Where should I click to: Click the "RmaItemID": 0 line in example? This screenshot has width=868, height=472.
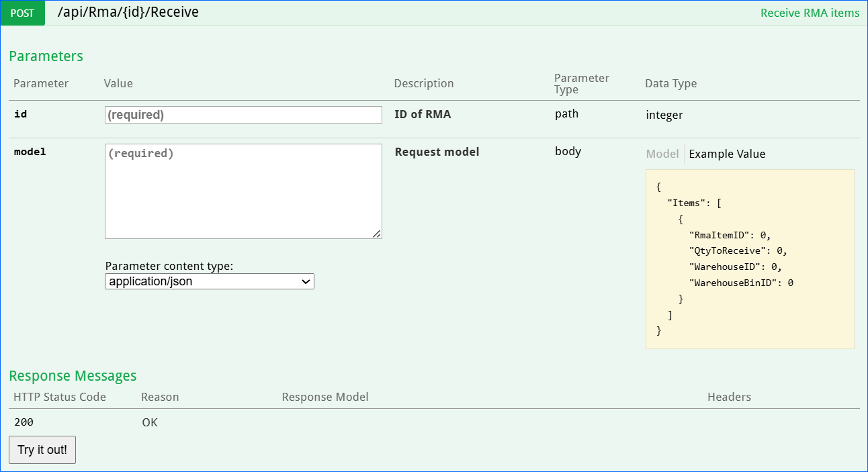[x=730, y=235]
